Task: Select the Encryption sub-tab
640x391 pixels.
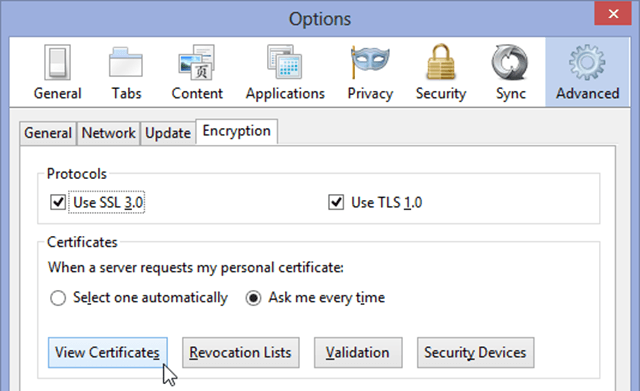Action: [237, 131]
